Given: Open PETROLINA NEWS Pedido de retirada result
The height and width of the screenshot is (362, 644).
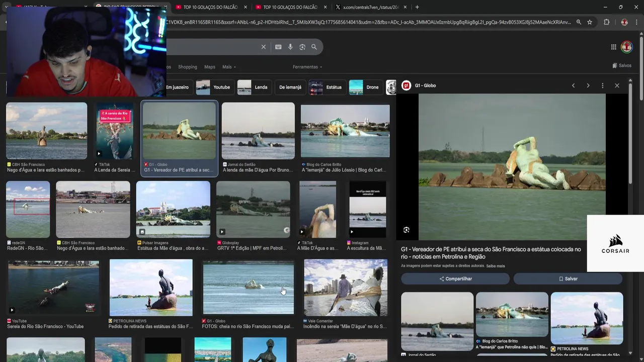Looking at the screenshot, I should pos(151,287).
